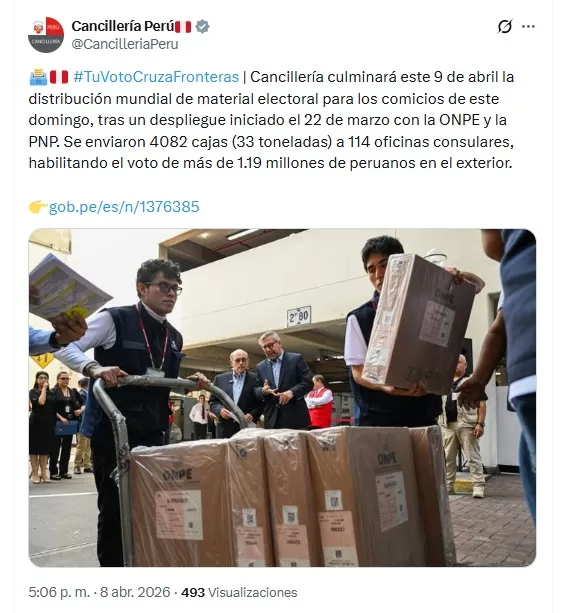This screenshot has width=570, height=613.
Task: Open the Grok explain-post icon
Action: 504,27
